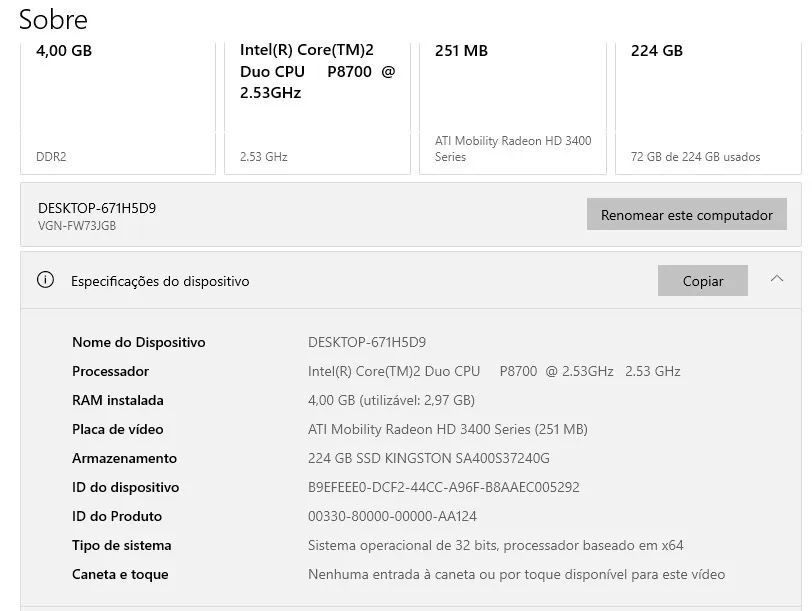
Task: Select the Nome do Dispositivo label
Action: tap(139, 342)
